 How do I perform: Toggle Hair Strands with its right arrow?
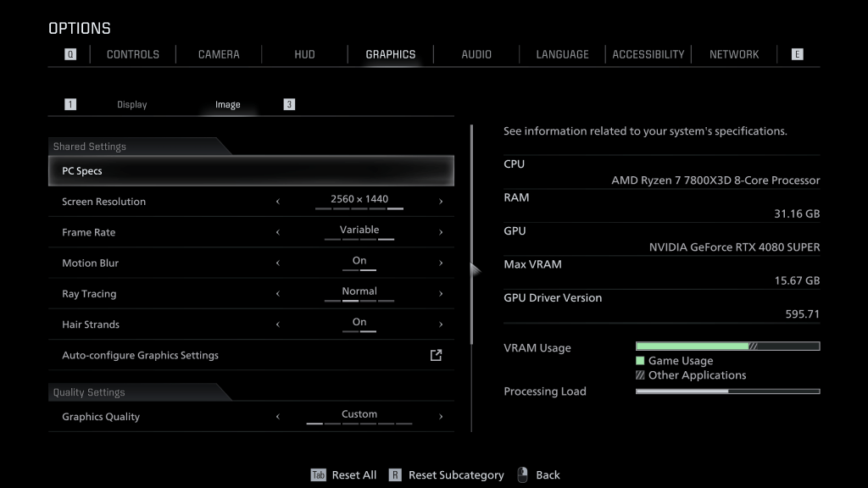[x=441, y=324]
